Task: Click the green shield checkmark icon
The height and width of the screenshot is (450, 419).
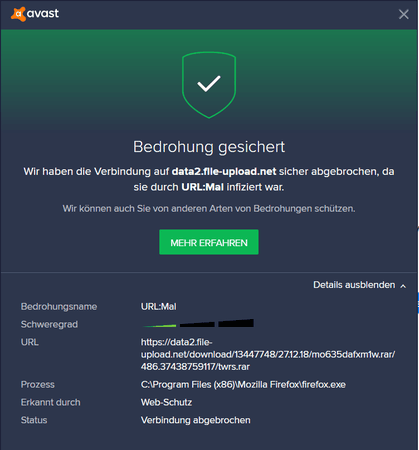Action: point(209,85)
